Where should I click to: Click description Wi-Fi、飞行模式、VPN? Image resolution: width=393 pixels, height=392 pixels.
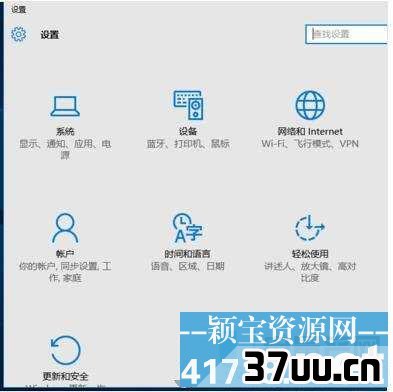click(x=310, y=144)
